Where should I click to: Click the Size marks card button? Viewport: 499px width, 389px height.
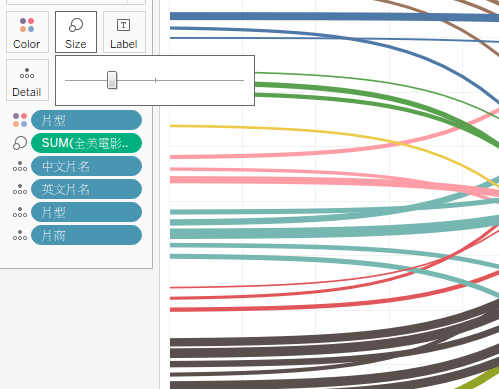click(76, 32)
